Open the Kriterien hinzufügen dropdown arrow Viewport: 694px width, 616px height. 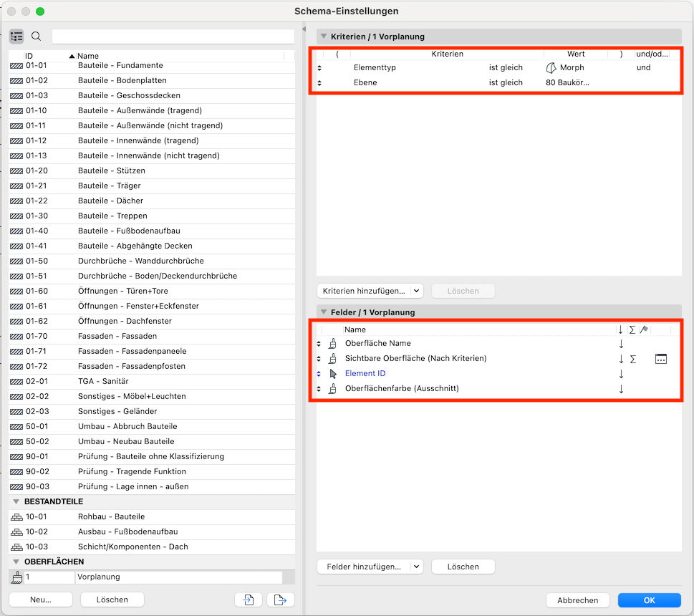[x=417, y=291]
